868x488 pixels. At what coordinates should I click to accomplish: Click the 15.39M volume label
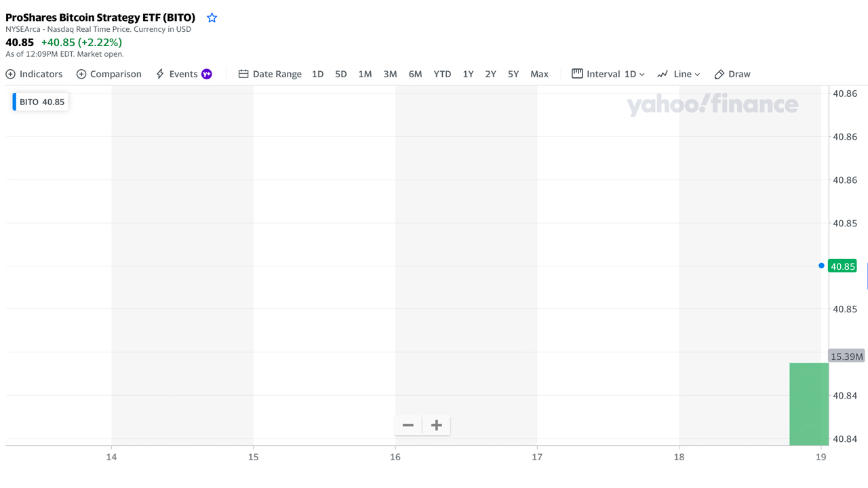click(846, 357)
